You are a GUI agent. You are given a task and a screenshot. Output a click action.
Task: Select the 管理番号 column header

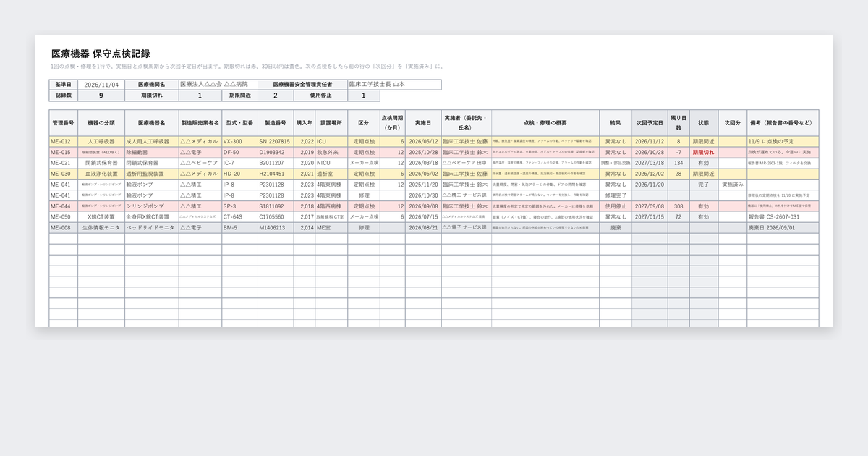[x=64, y=123]
